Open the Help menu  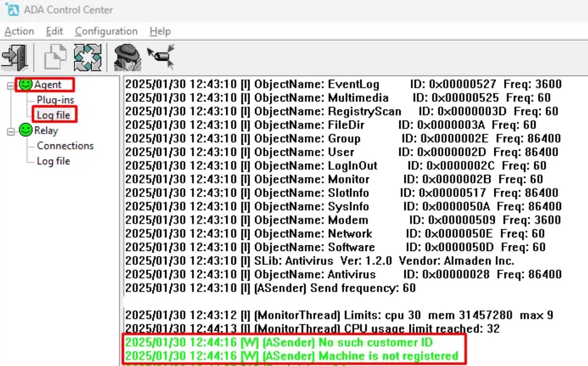tap(160, 31)
